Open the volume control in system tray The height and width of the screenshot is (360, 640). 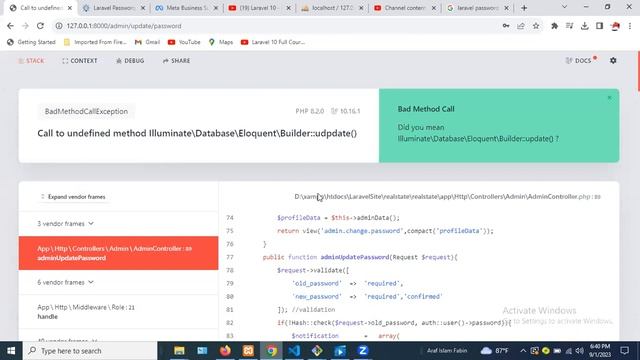(580, 351)
